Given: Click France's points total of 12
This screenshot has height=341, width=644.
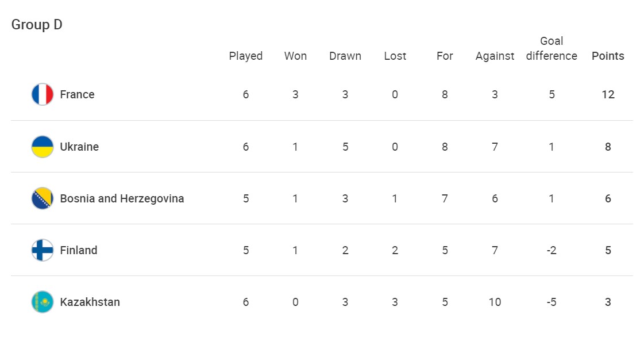Looking at the screenshot, I should [x=608, y=94].
